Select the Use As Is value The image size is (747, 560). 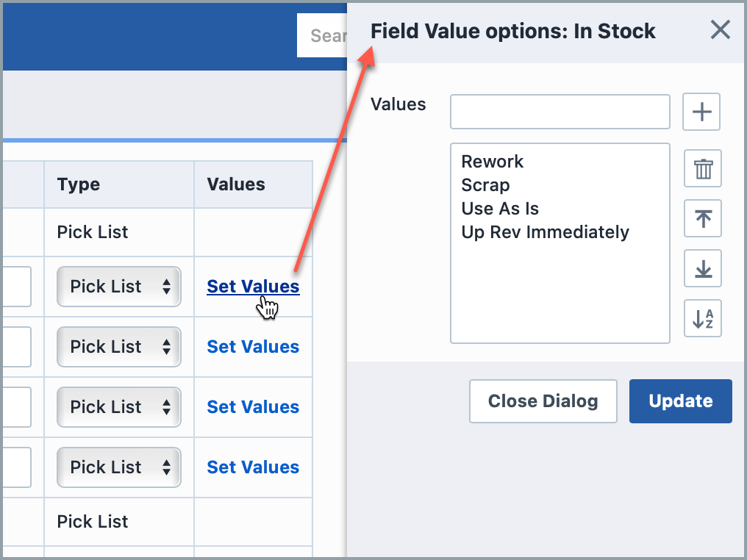500,209
